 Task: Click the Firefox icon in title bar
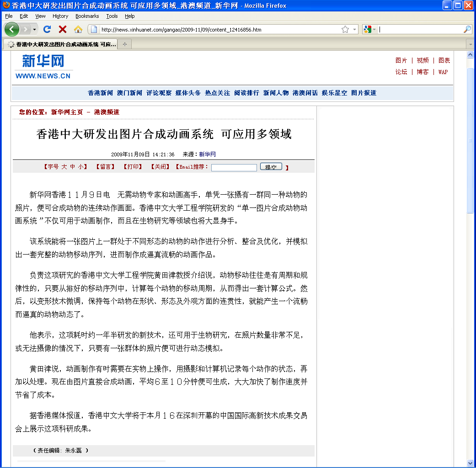[6, 5]
